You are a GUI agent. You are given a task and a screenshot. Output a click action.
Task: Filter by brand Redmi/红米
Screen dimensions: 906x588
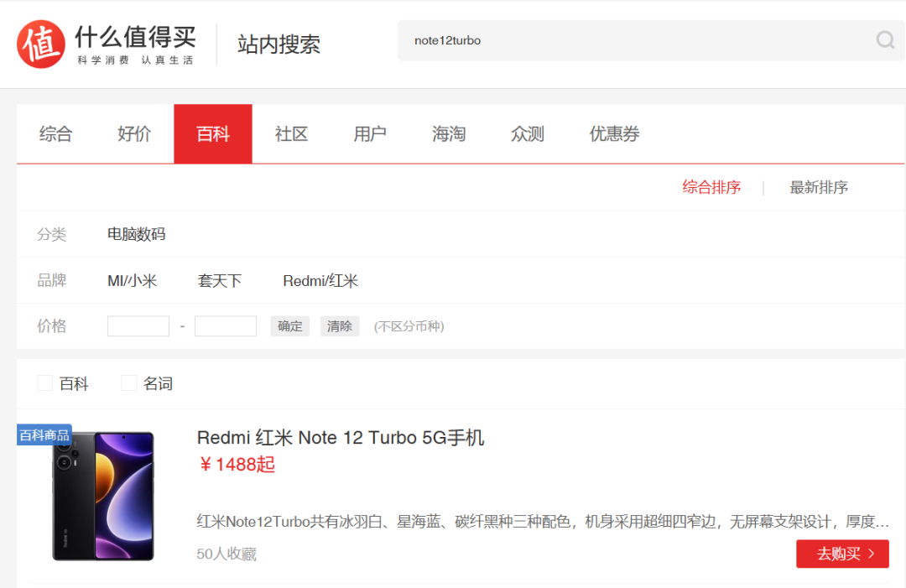[x=320, y=281]
